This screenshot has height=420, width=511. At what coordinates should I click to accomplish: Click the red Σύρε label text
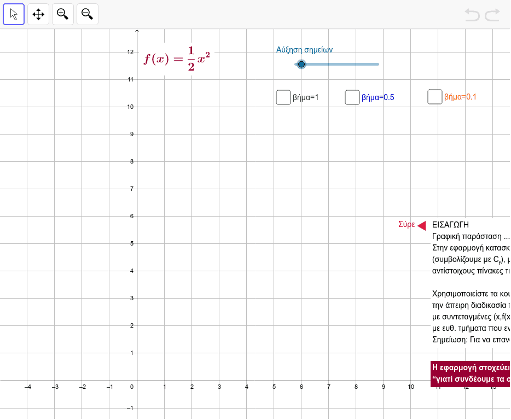[x=407, y=225]
